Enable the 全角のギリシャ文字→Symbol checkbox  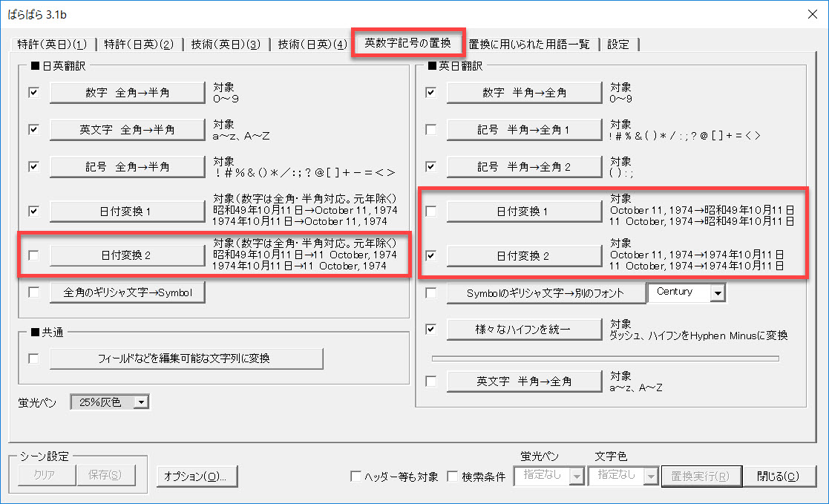(x=33, y=292)
